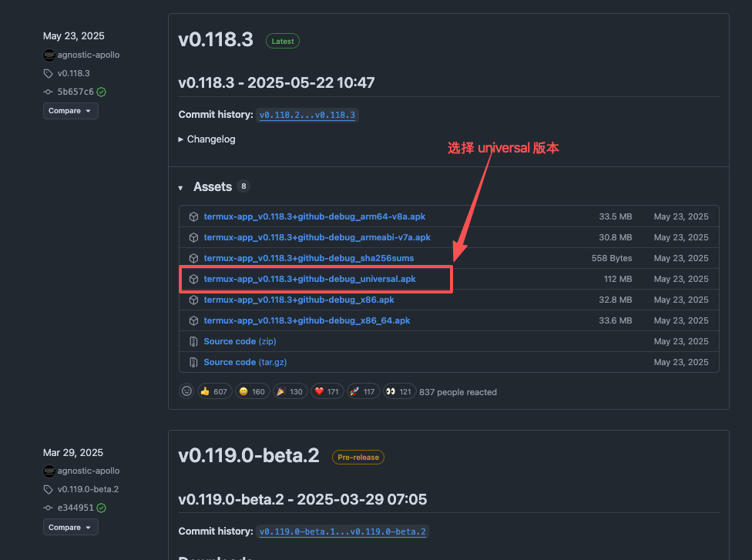The width and height of the screenshot is (752, 560).
Task: Open commit history v0.119.0-beta.1...v0.119.0-beta.2 link
Action: point(342,531)
